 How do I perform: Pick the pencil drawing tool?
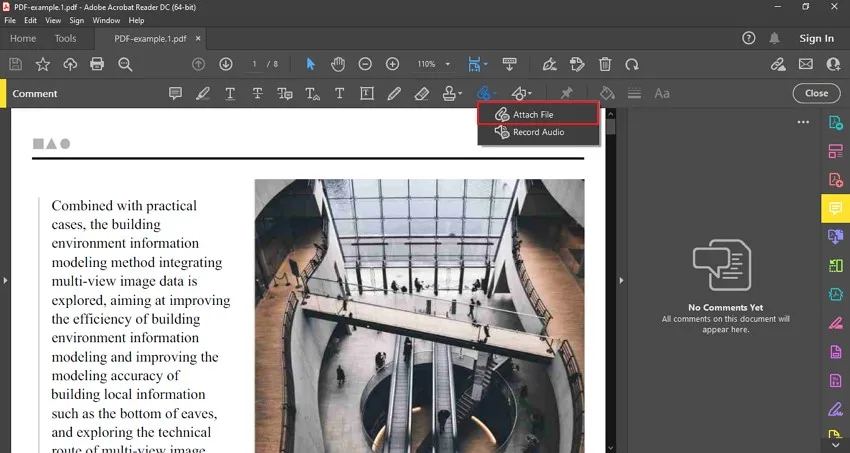[394, 93]
